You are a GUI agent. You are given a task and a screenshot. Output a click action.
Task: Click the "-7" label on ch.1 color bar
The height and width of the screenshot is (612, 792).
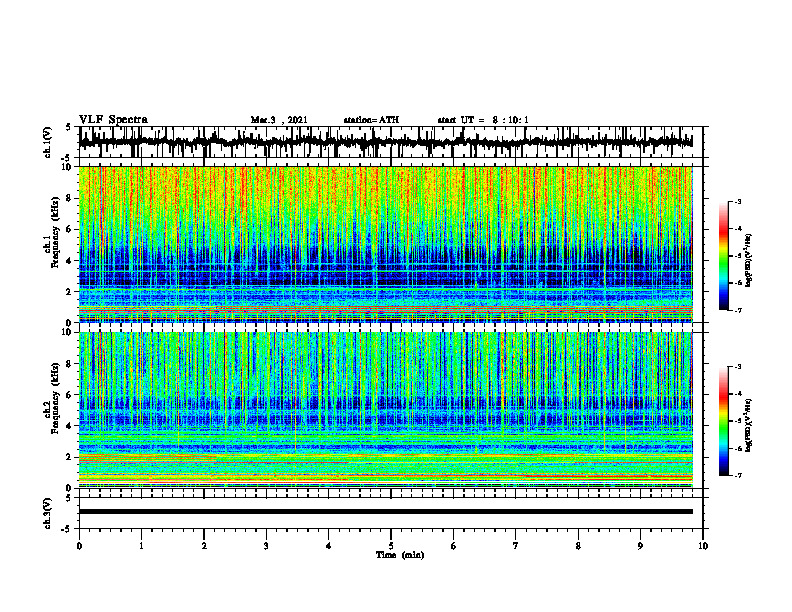click(x=738, y=311)
